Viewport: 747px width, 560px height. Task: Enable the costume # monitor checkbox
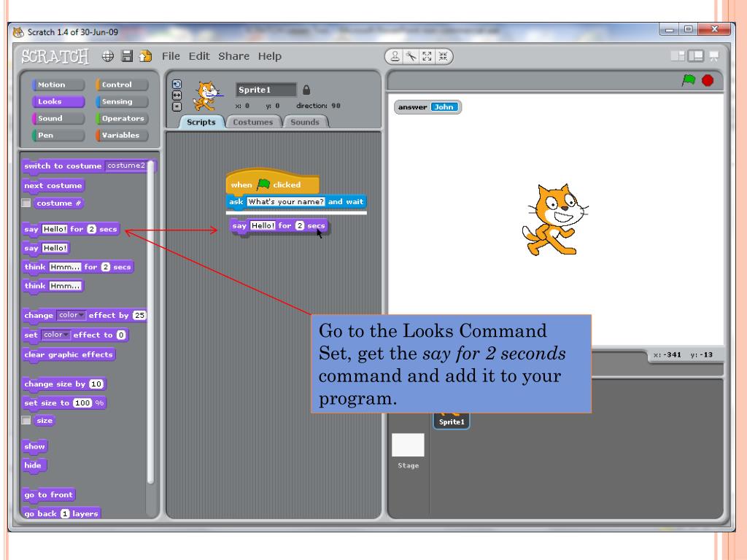pos(26,203)
